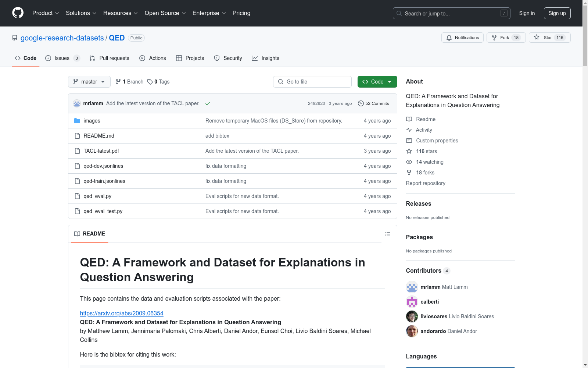
Task: Switch to the Actions tab
Action: pyautogui.click(x=153, y=58)
